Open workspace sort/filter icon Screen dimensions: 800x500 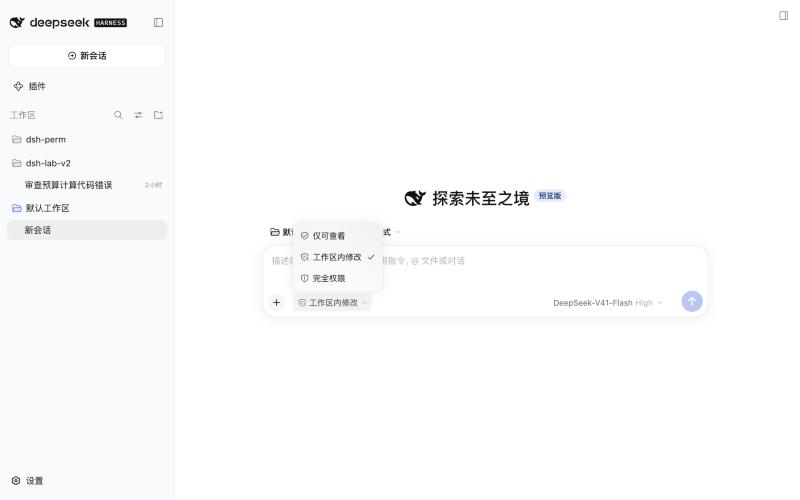pyautogui.click(x=138, y=115)
